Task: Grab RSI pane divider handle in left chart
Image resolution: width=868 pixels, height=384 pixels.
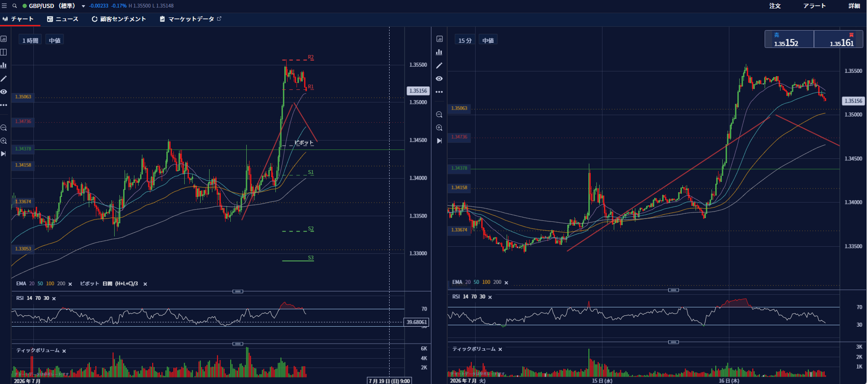Action: [x=238, y=291]
